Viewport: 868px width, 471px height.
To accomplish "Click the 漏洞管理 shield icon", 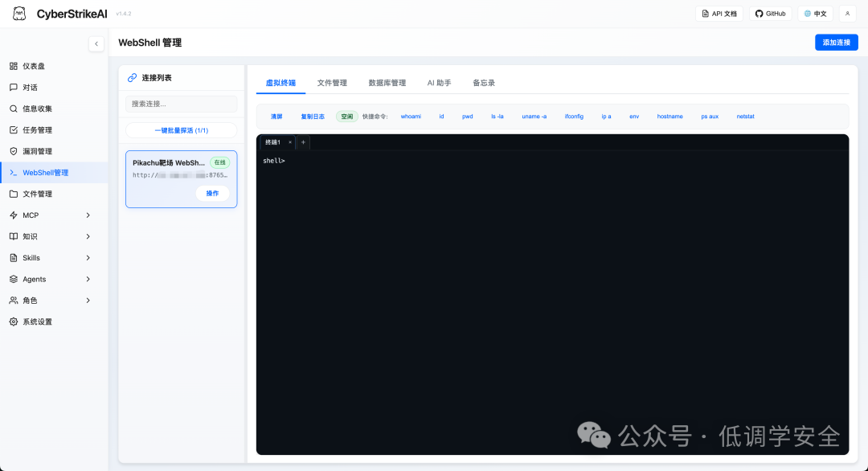I will pos(14,151).
